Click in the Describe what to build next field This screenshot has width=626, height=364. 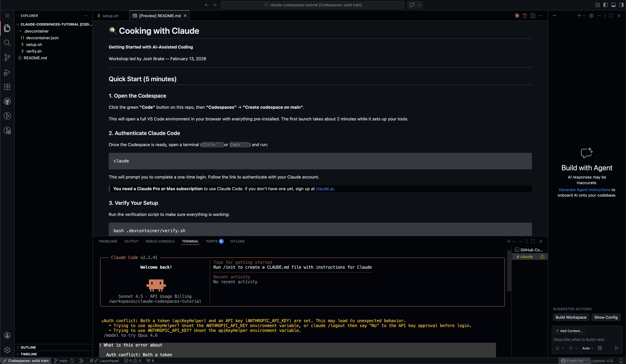[587, 339]
